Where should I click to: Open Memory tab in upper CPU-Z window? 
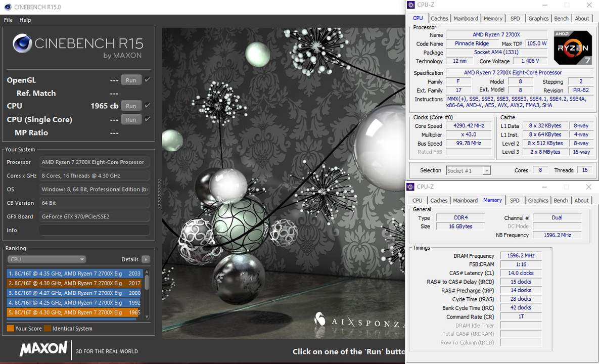[x=493, y=18]
